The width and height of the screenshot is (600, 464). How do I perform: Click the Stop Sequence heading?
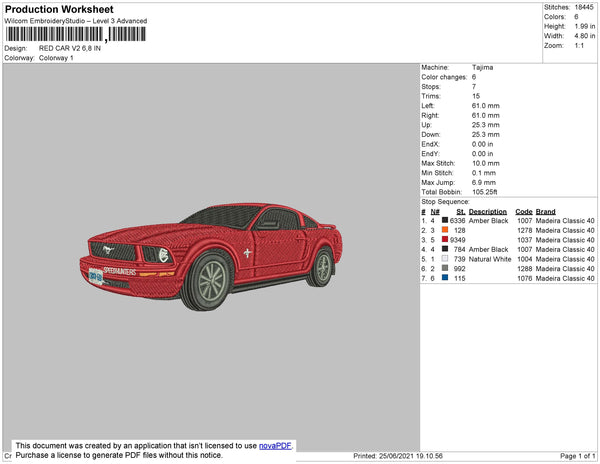446,202
